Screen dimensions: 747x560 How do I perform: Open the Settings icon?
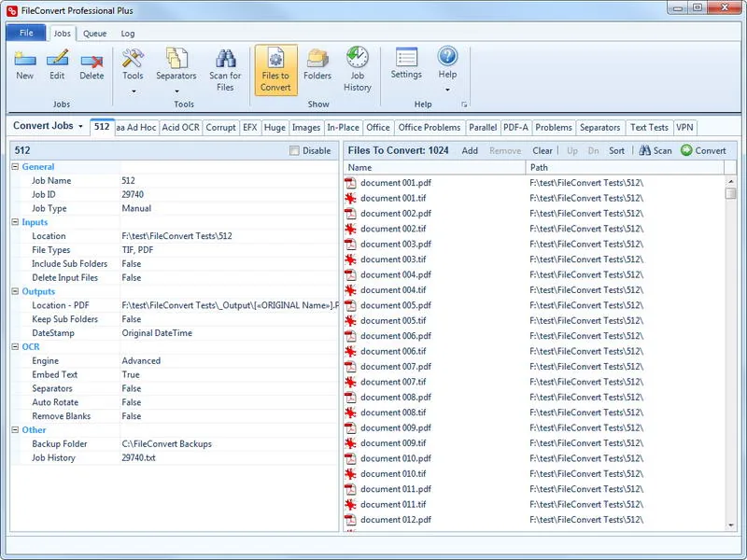coord(406,57)
